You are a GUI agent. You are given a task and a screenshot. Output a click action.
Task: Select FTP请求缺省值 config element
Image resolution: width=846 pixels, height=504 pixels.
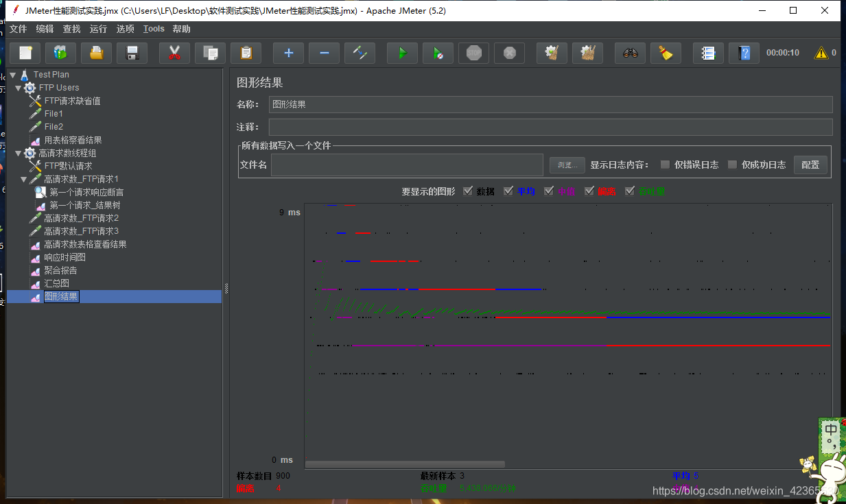click(72, 101)
